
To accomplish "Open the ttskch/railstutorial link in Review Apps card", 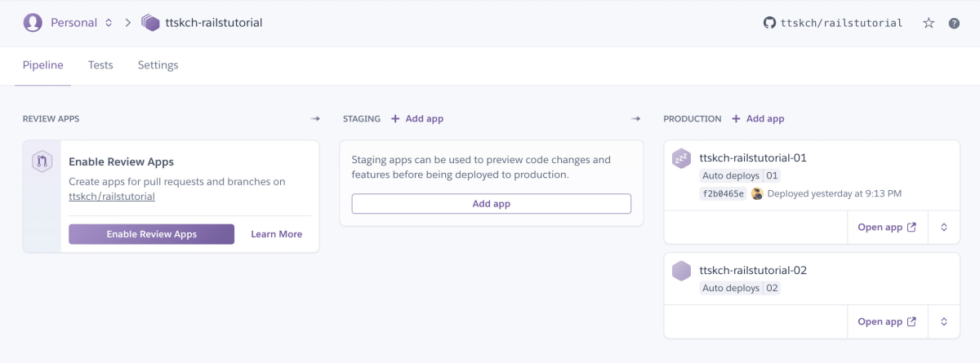I will click(x=112, y=197).
